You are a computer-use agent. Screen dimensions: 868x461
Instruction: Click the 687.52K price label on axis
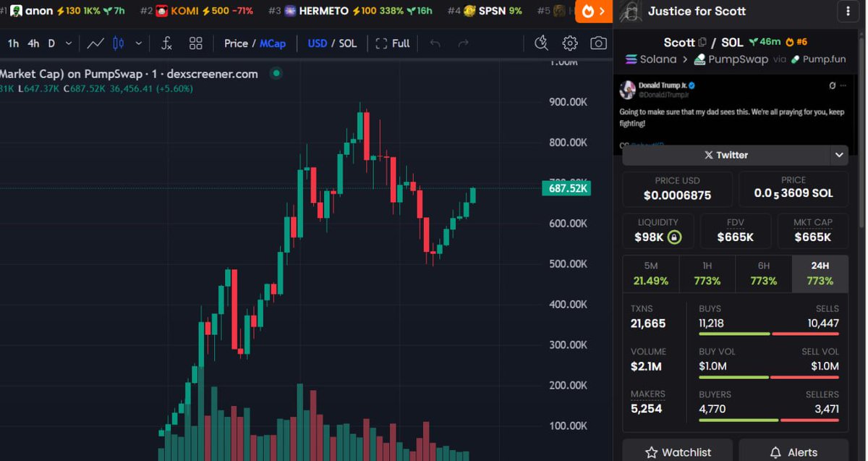coord(566,188)
